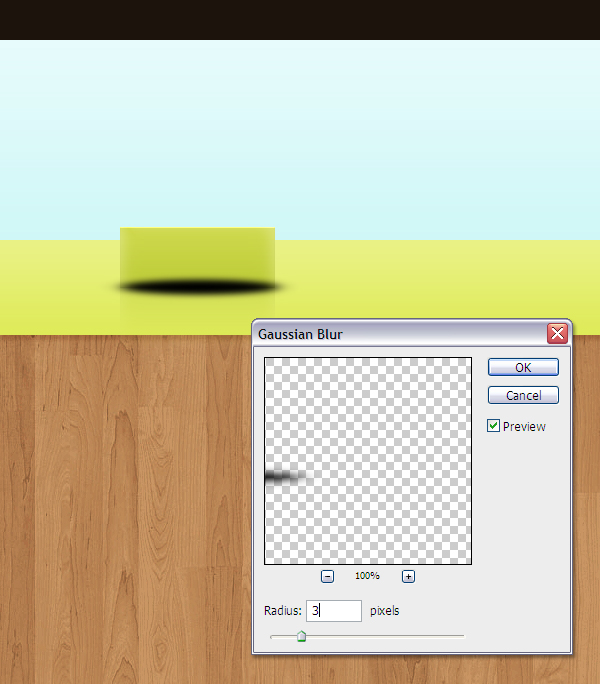600x684 pixels.
Task: Toggle the Preview checkbox
Action: pyautogui.click(x=493, y=426)
